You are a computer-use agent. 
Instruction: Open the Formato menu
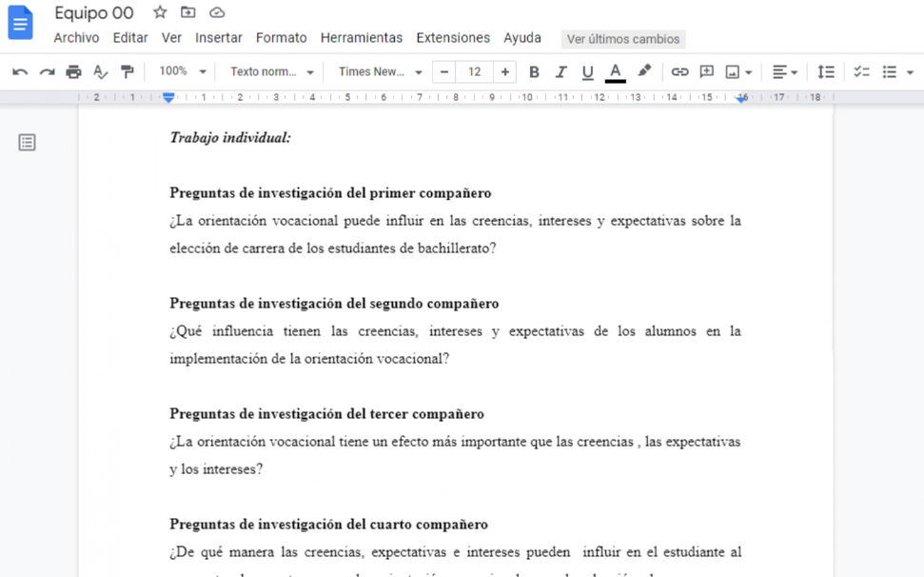(281, 38)
